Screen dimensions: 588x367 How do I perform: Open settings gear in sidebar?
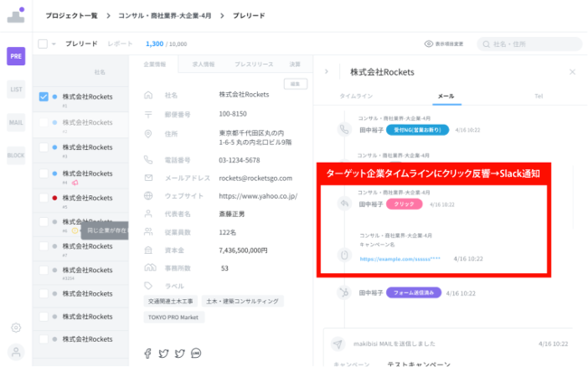15,327
